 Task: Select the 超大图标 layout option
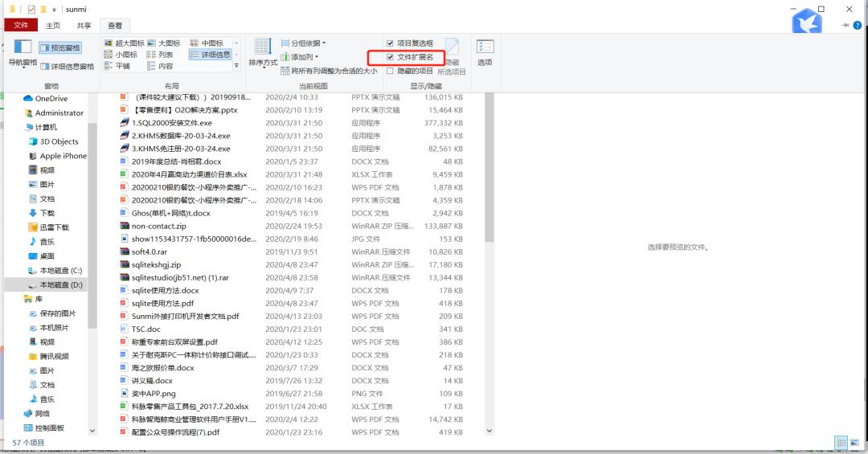tap(125, 43)
